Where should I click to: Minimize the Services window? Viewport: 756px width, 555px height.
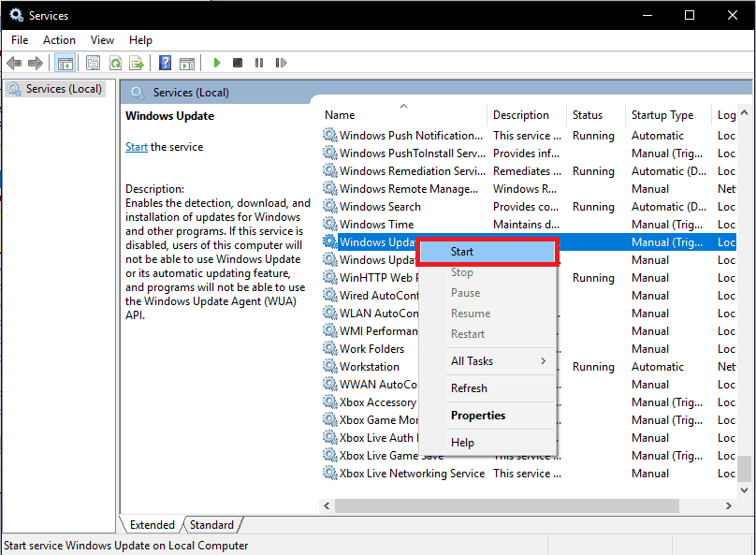click(x=647, y=15)
